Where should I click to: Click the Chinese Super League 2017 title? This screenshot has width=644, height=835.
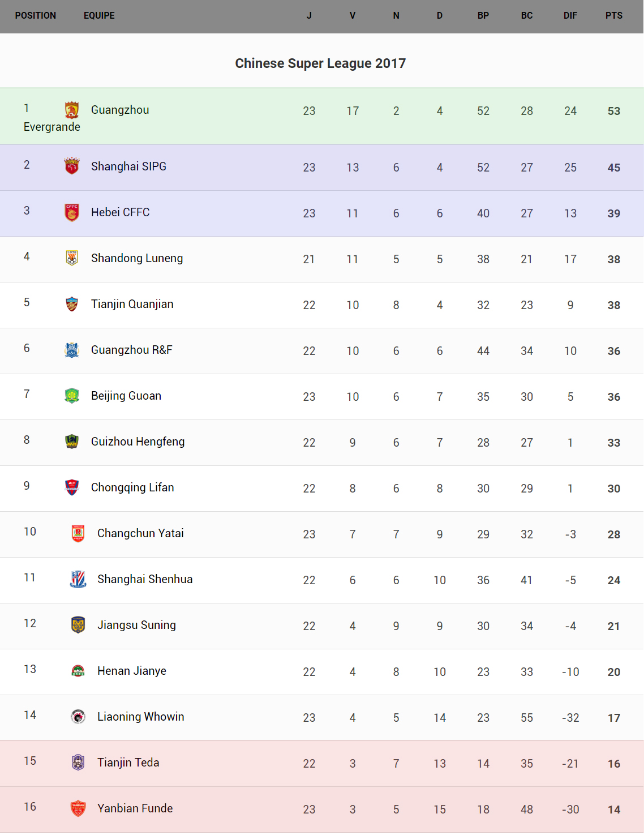tap(320, 63)
